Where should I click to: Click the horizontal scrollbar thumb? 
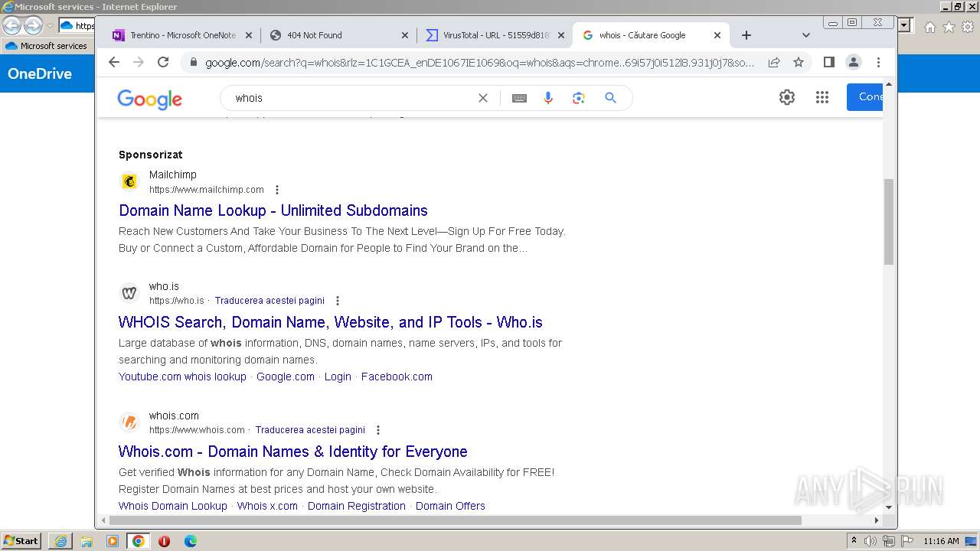[456, 520]
